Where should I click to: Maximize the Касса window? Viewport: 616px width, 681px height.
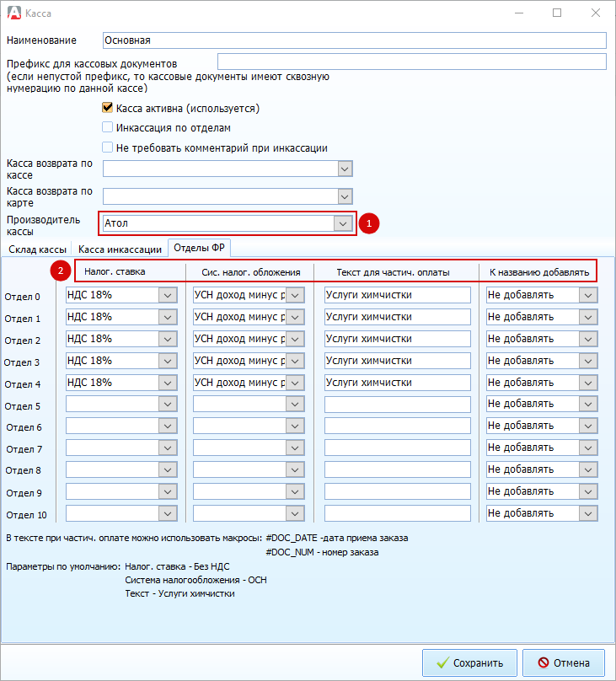click(557, 13)
